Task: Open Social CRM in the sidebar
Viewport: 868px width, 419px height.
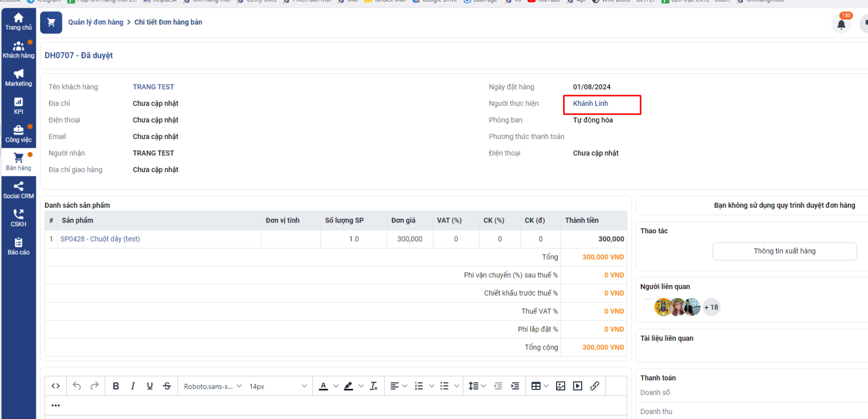Action: point(18,190)
